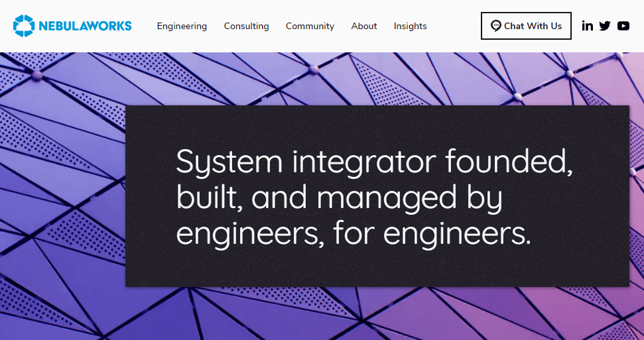Screen dimensions: 644x340
Task: Click the Nebulaworks logo
Action: [x=72, y=26]
